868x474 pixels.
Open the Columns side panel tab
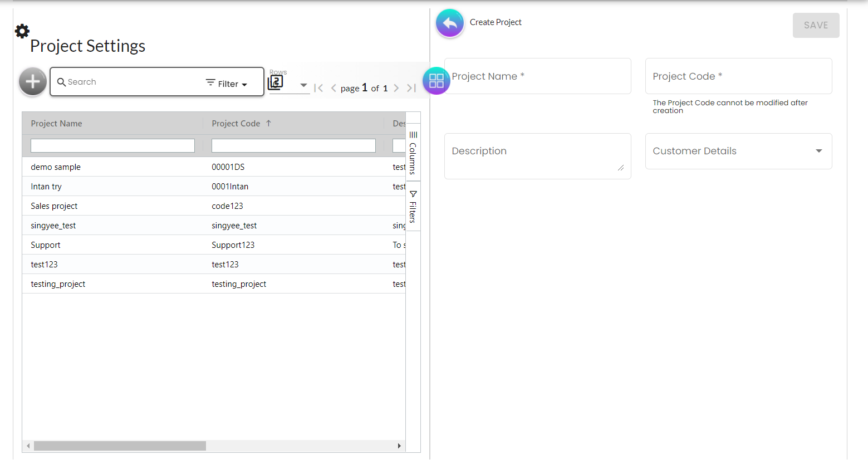[x=413, y=152]
